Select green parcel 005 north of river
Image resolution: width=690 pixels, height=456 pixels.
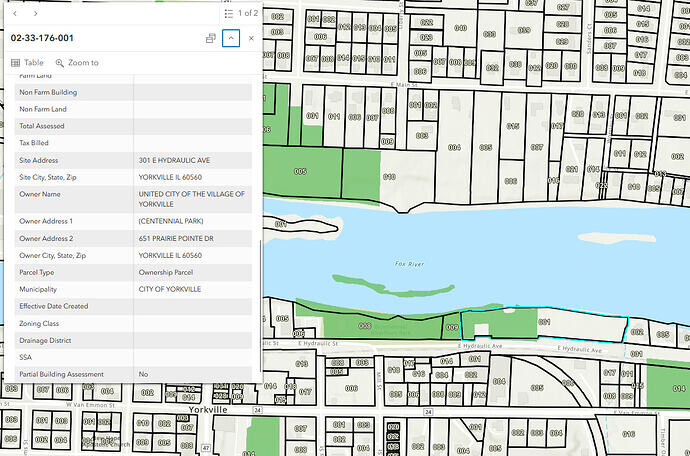[x=301, y=172]
